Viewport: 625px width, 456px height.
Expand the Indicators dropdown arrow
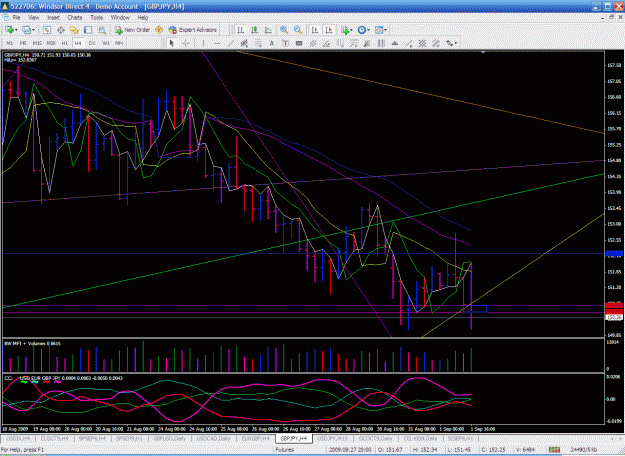351,30
